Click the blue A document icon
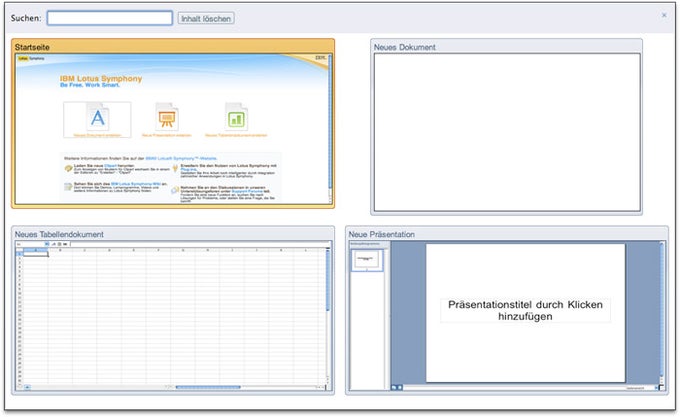The height and width of the screenshot is (417, 680). (98, 117)
